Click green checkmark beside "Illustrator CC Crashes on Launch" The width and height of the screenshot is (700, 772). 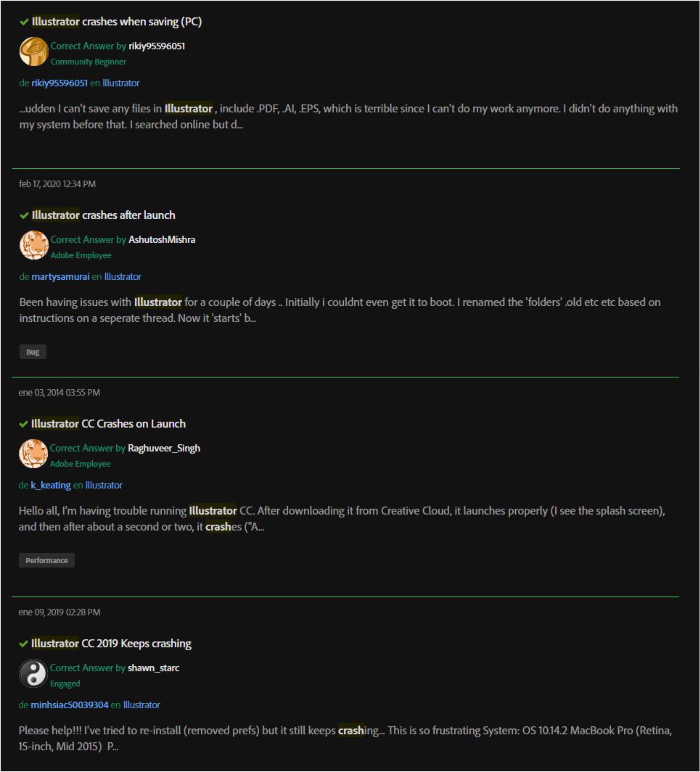23,424
